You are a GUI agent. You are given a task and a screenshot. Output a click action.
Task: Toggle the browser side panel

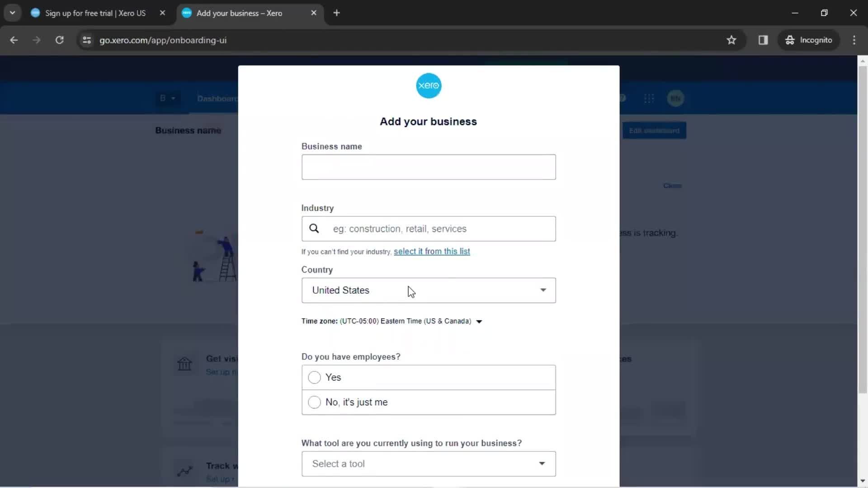pyautogui.click(x=763, y=40)
